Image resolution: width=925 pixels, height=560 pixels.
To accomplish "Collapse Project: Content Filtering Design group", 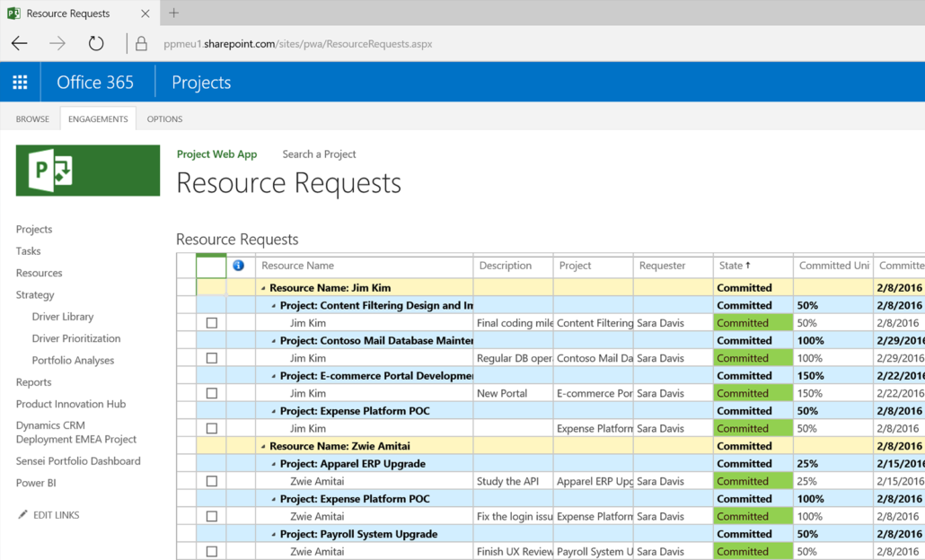I will 274,306.
